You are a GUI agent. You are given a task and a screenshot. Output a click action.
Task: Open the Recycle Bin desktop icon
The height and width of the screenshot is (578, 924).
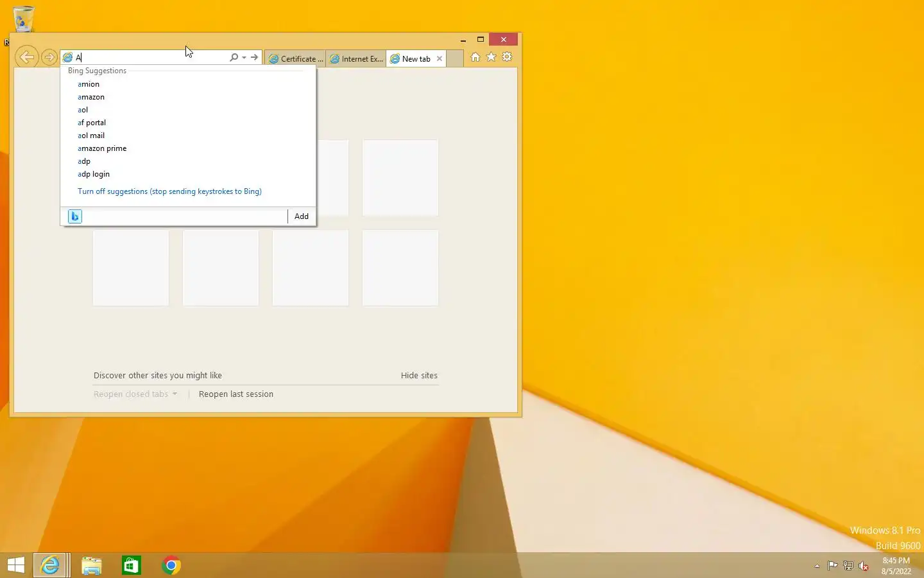pos(24,19)
